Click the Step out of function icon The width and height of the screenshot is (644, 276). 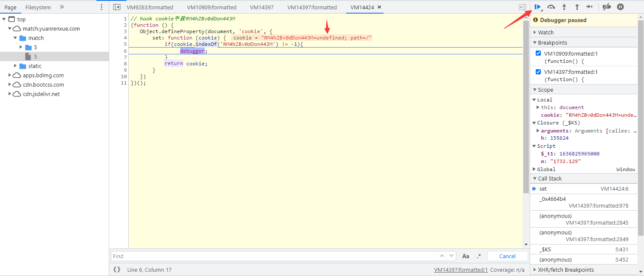[577, 7]
